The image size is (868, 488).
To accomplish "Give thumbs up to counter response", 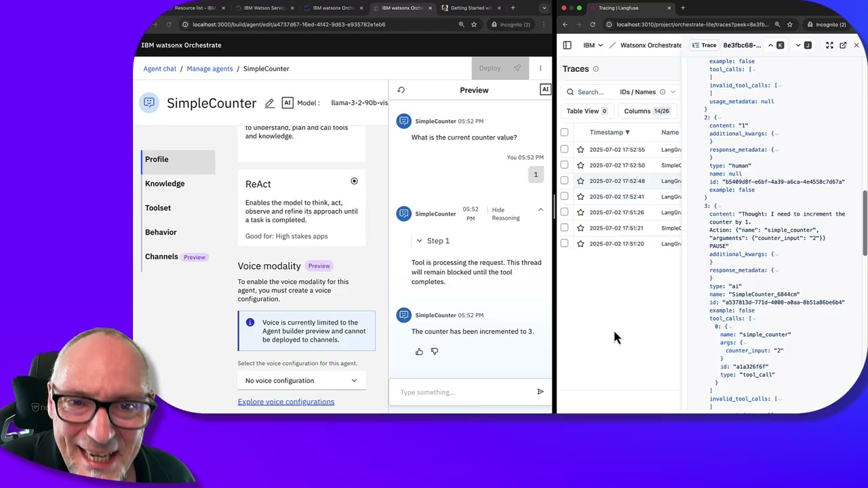I will pyautogui.click(x=419, y=352).
